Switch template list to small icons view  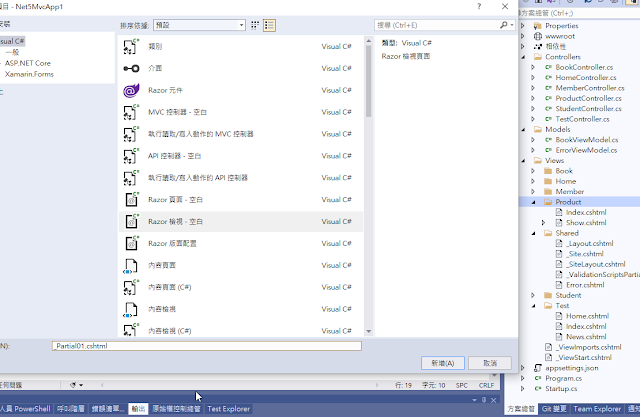255,25
